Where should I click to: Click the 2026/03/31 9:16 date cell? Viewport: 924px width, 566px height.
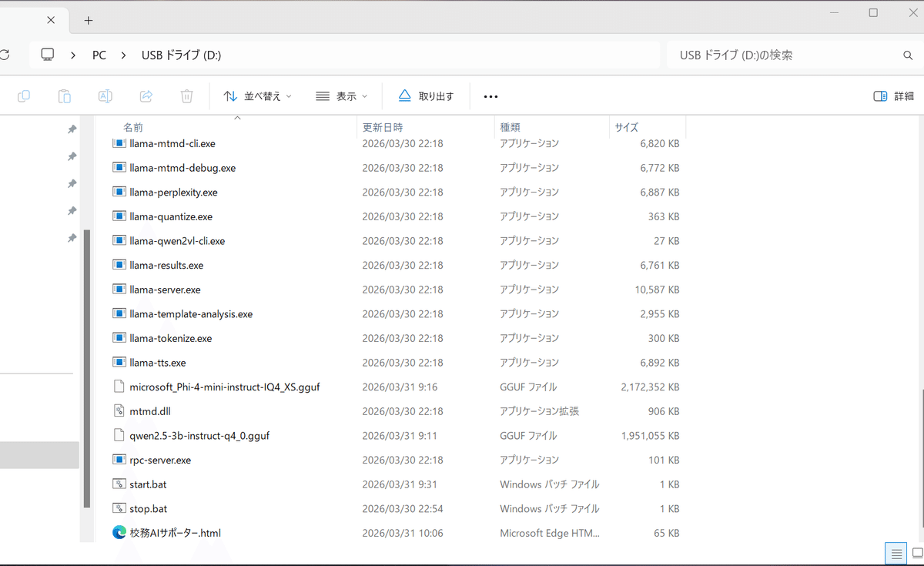click(x=400, y=387)
